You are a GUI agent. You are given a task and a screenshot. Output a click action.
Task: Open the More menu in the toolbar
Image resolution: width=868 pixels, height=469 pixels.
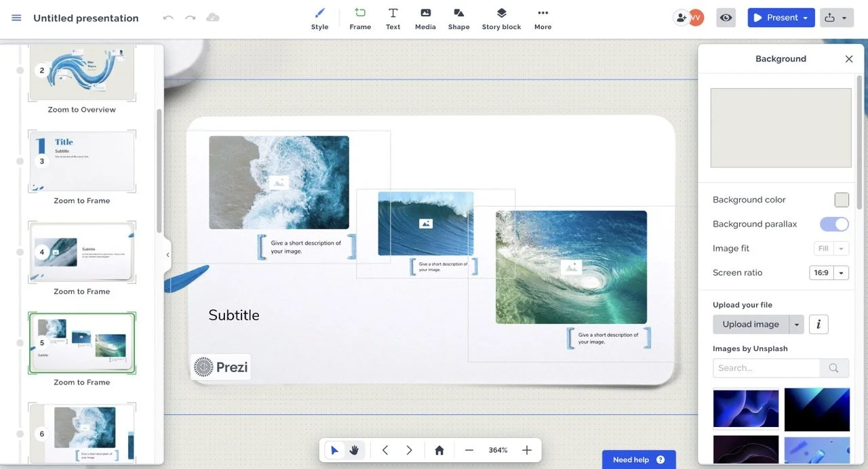click(542, 17)
